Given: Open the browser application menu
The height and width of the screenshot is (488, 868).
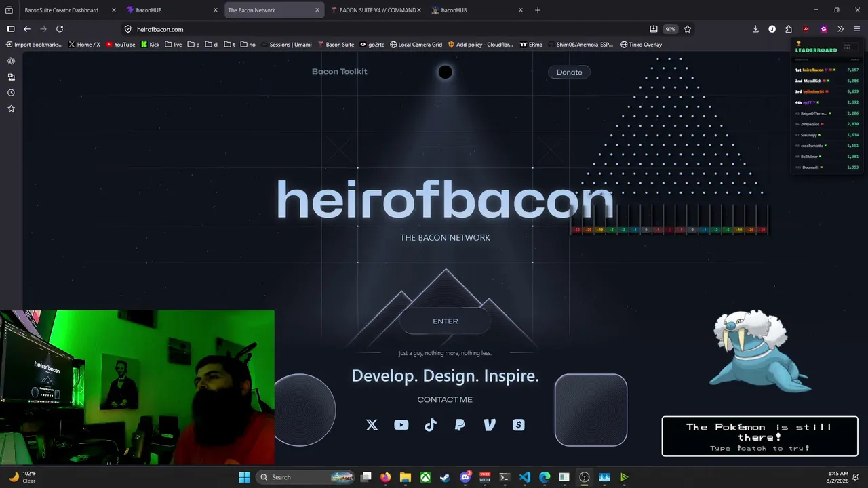Looking at the screenshot, I should pyautogui.click(x=857, y=29).
